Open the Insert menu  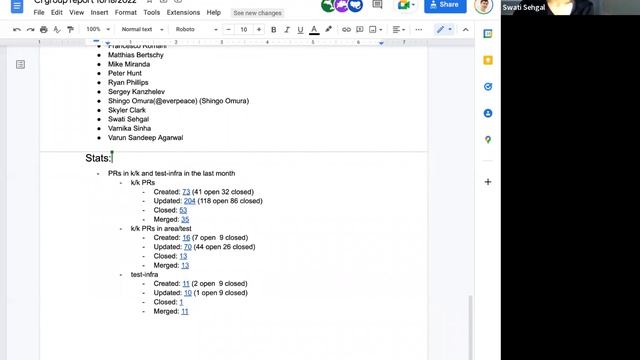pos(99,13)
